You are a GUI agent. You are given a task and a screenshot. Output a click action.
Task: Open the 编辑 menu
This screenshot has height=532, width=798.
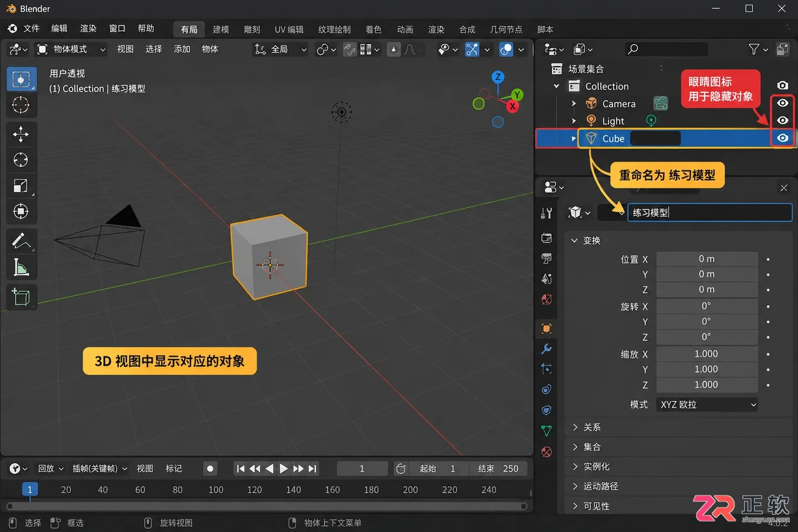[59, 28]
